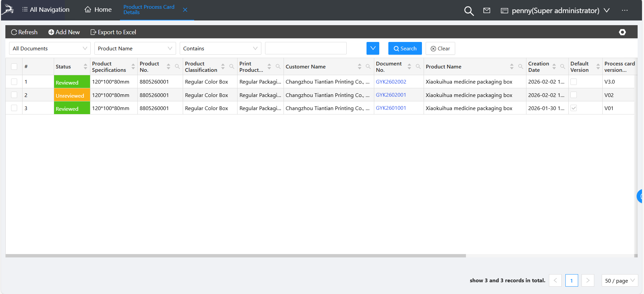The width and height of the screenshot is (644, 294).
Task: Switch to the Home tab
Action: point(98,10)
